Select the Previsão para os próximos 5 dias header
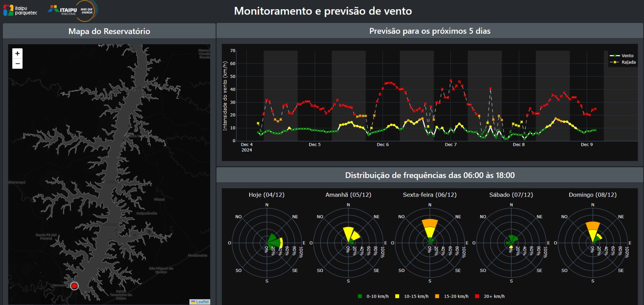The width and height of the screenshot is (644, 305). coord(429,31)
